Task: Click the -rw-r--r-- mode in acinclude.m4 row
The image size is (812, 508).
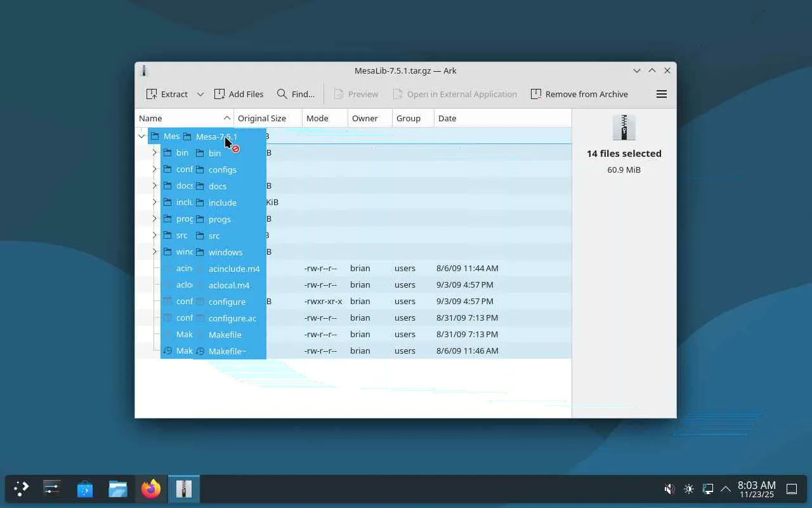Action: tap(321, 268)
